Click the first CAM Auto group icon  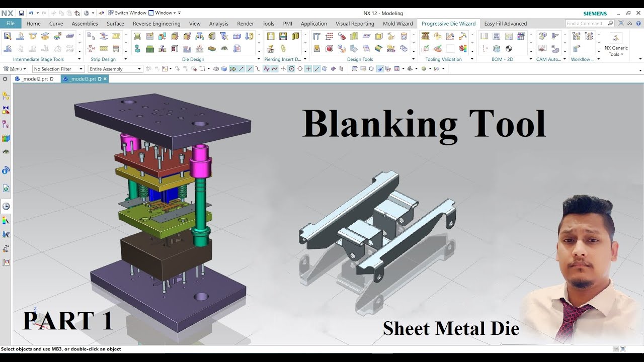point(542,36)
